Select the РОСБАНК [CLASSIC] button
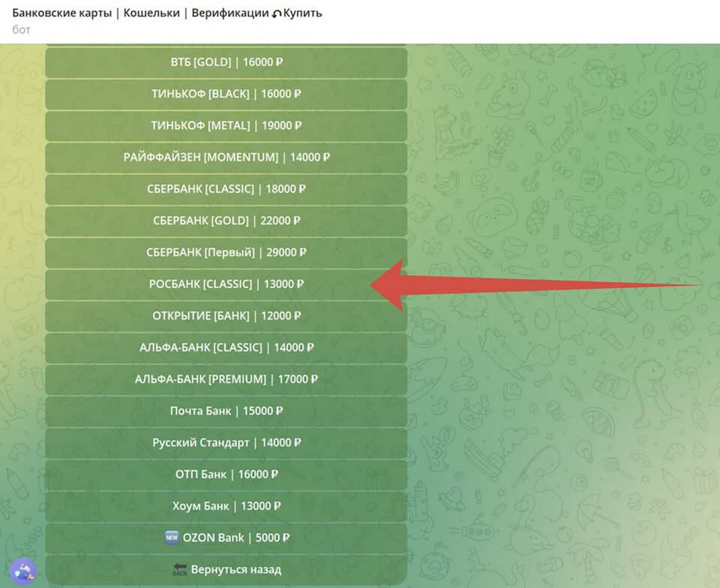 coord(226,284)
